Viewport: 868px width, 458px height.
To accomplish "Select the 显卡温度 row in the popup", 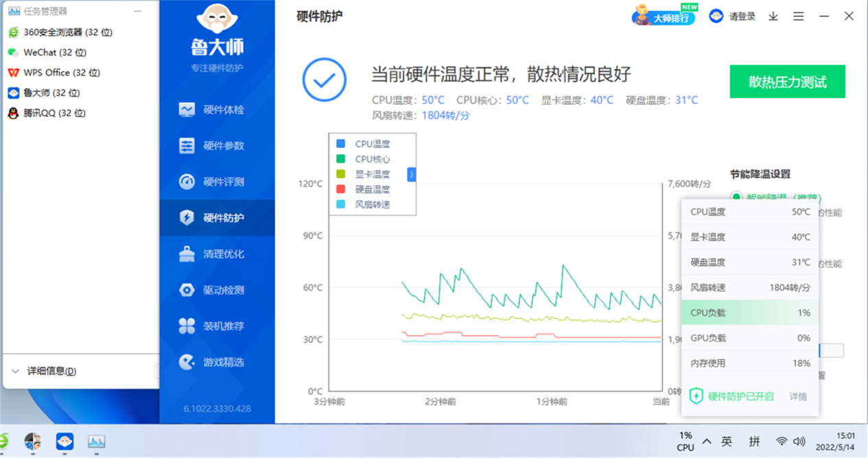I will (x=750, y=237).
